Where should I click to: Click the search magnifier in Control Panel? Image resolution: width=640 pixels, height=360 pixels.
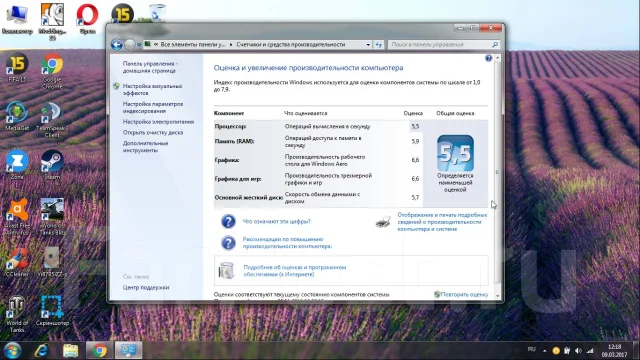(x=495, y=44)
